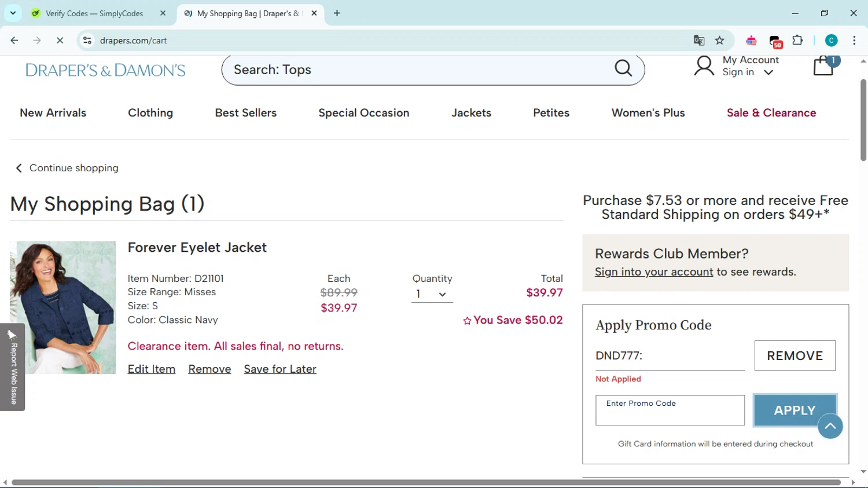Expand the Quantity dropdown
Image resolution: width=868 pixels, height=488 pixels.
[432, 294]
